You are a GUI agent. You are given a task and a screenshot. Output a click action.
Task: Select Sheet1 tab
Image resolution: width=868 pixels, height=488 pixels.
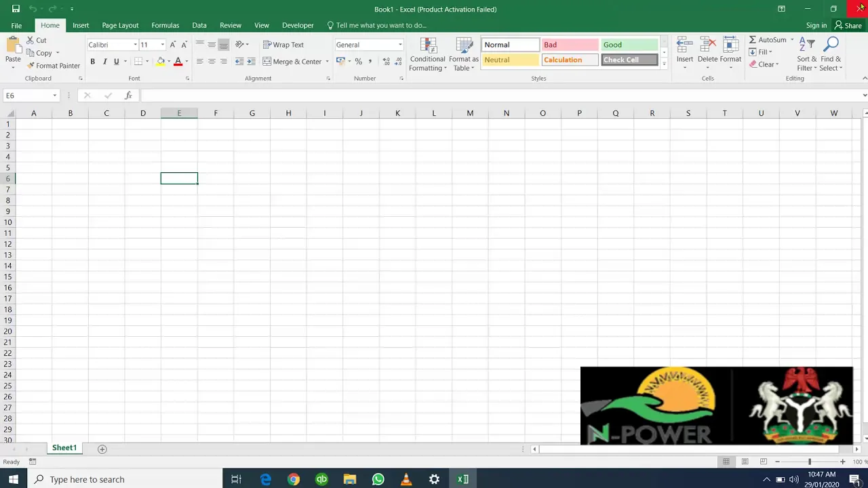(x=64, y=448)
